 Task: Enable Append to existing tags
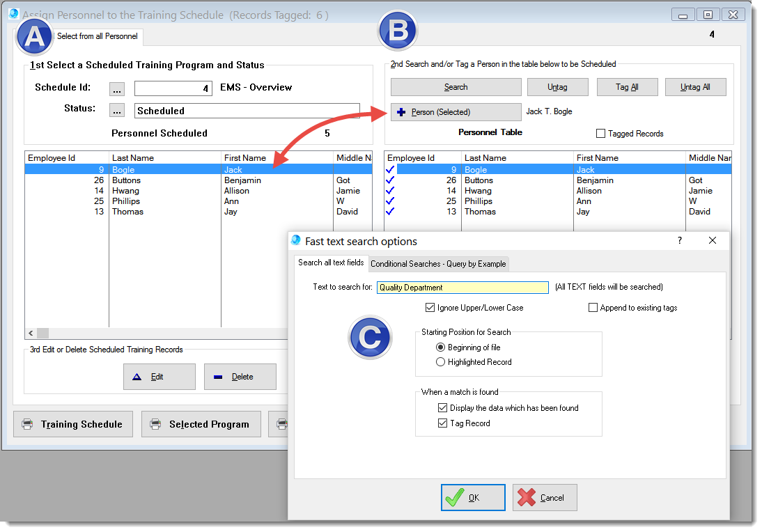tap(593, 308)
